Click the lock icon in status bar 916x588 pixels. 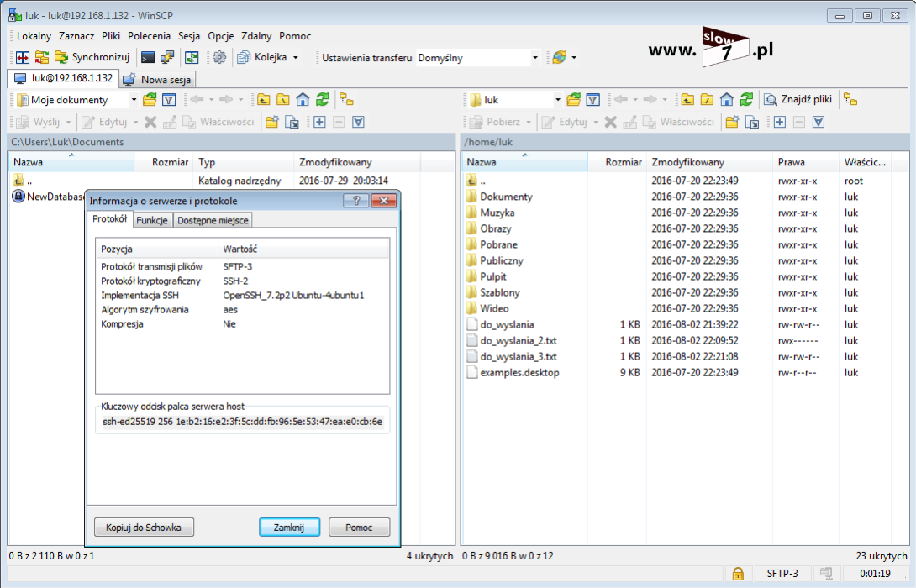pos(738,574)
